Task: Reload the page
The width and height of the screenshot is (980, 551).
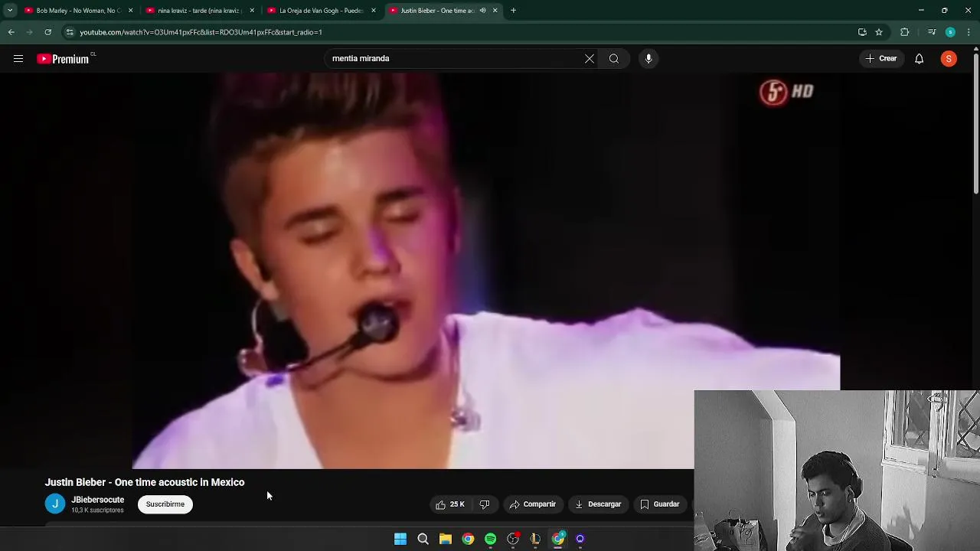Action: [48, 32]
